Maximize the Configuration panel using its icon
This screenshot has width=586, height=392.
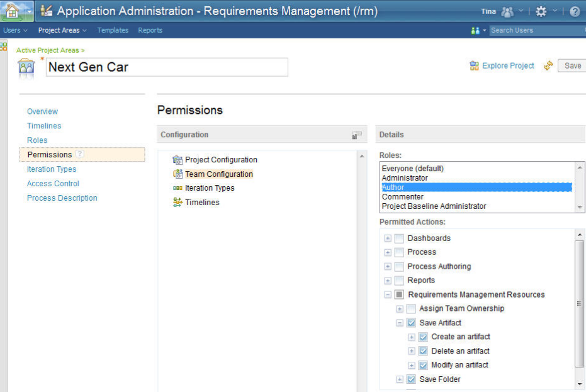[357, 135]
